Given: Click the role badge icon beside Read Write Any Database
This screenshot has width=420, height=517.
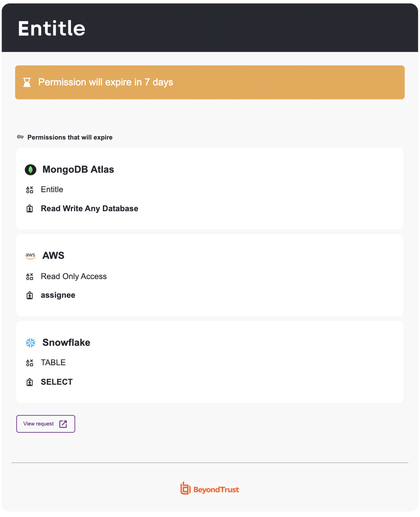Looking at the screenshot, I should tap(30, 209).
